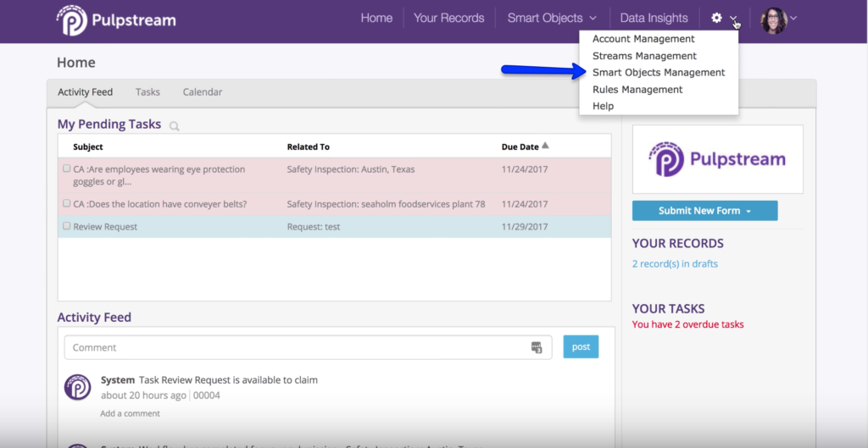Screen dimensions: 868x448
Task: Open the settings gear icon
Action: pos(717,18)
